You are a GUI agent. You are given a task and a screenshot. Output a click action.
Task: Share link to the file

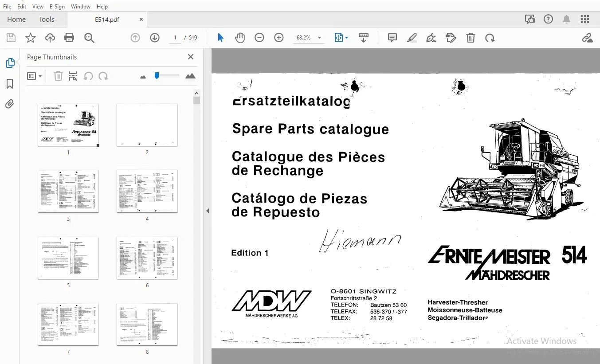(x=588, y=38)
